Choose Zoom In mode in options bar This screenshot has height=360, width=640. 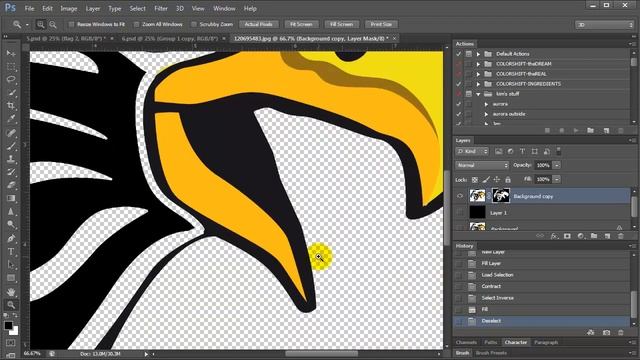41,24
